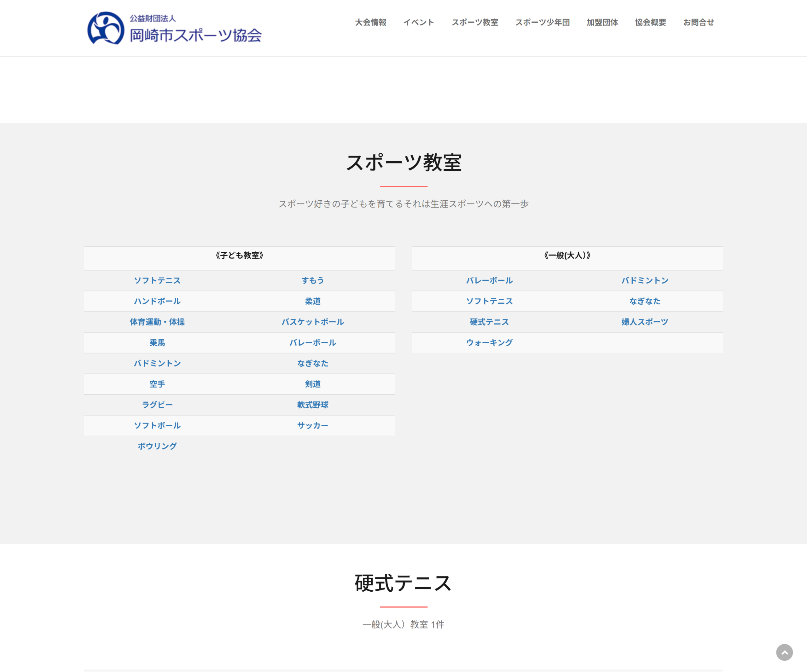Open バドミントン link in 子ども教室 table
The width and height of the screenshot is (807, 672).
click(x=157, y=363)
